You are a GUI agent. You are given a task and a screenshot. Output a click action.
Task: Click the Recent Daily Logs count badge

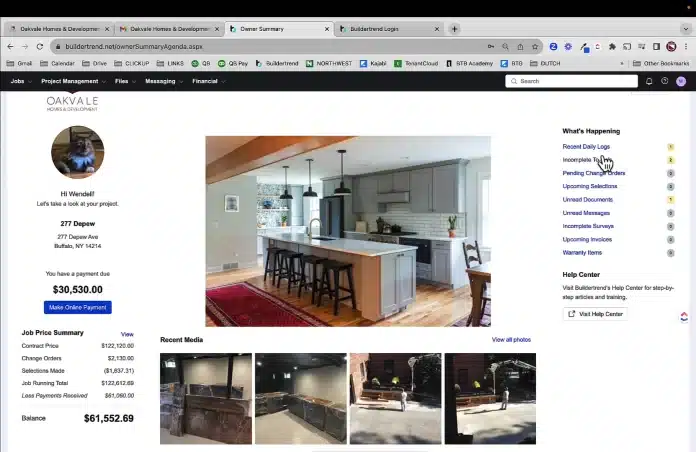click(671, 147)
